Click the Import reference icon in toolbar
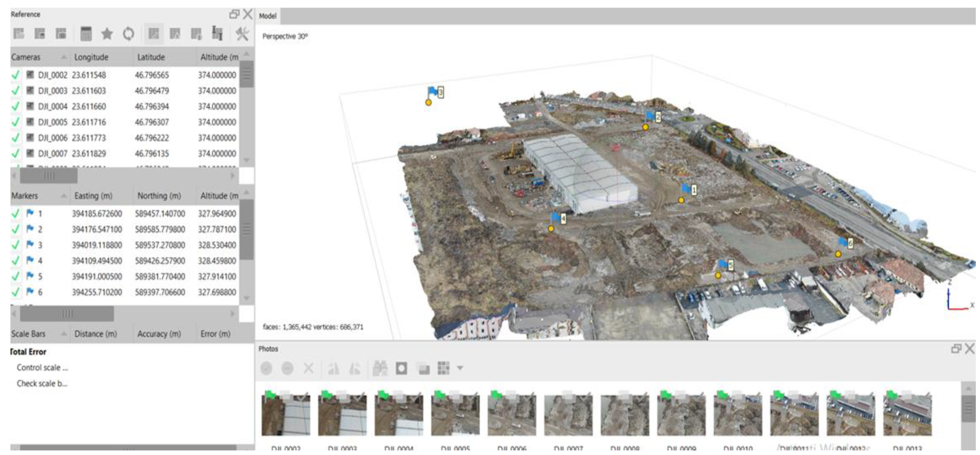Image resolution: width=980 pixels, height=455 pixels. (19, 34)
